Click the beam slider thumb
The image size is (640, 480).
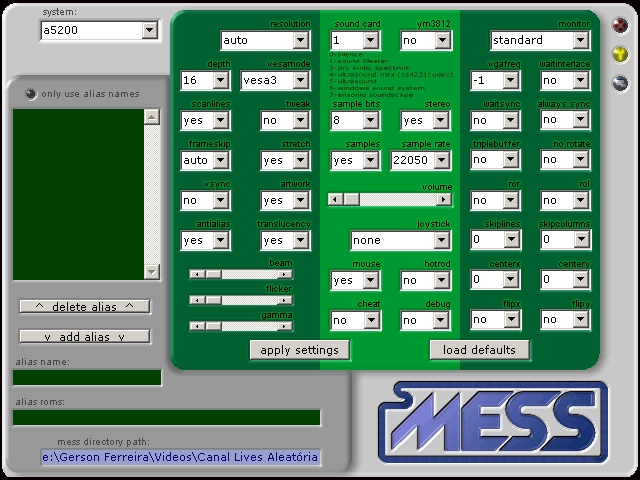pyautogui.click(x=213, y=274)
